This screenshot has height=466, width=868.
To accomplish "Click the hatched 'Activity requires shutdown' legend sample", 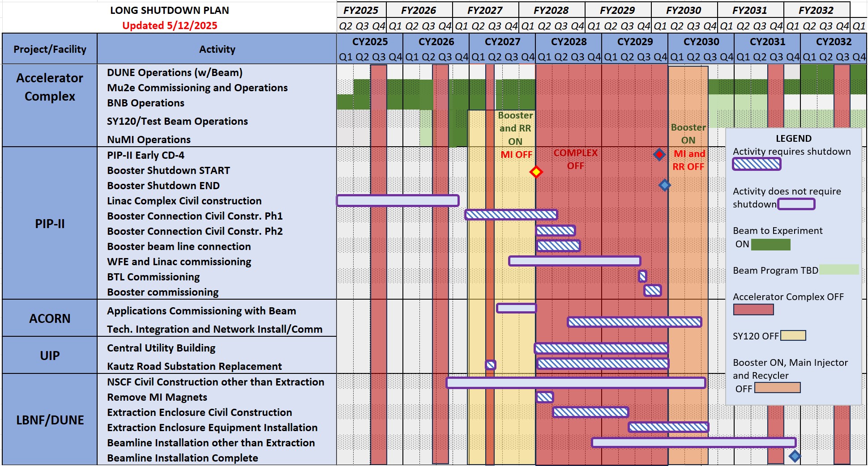I will click(x=757, y=165).
